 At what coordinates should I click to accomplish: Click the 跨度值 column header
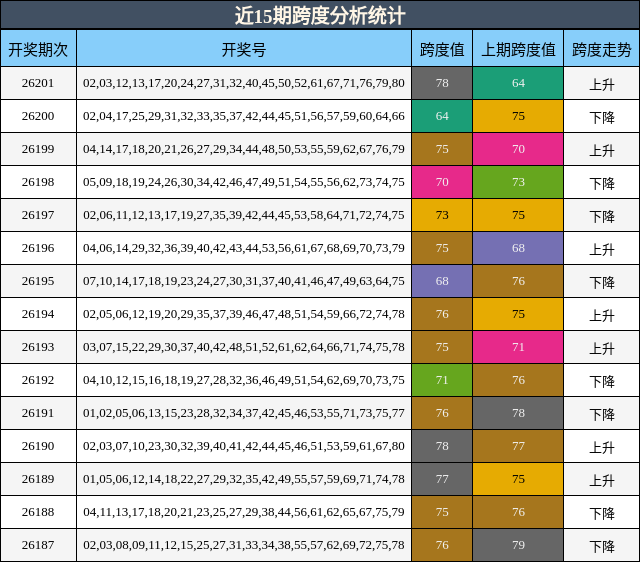(442, 50)
